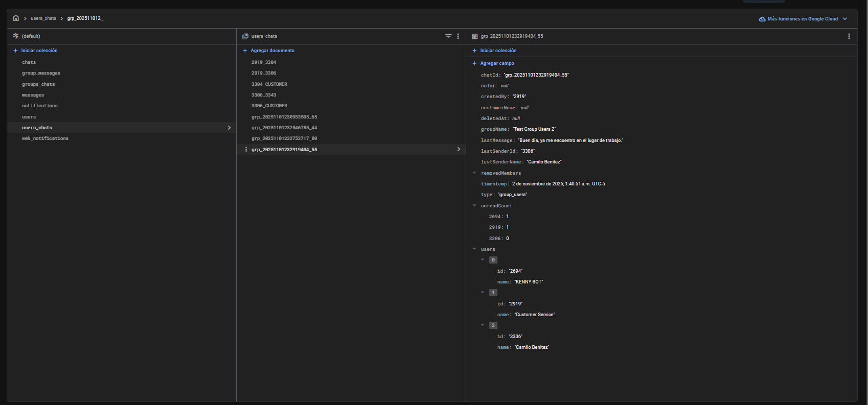
Task: Click Iniciar colección in the root panel
Action: coord(39,51)
